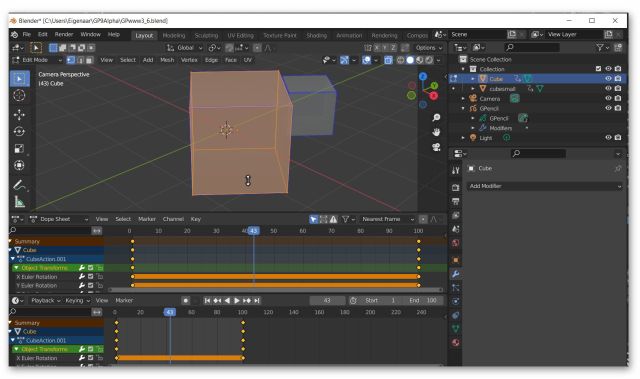Viewport: 640px width, 379px height.
Task: Toggle the Collection exclude checkbox in outliner
Action: pos(598,69)
